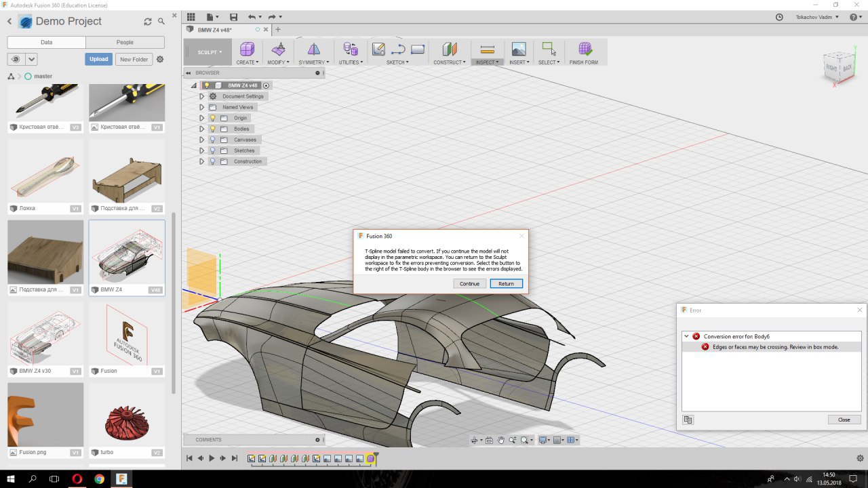Open the Help question mark menu
The image size is (868, 488).
point(854,17)
